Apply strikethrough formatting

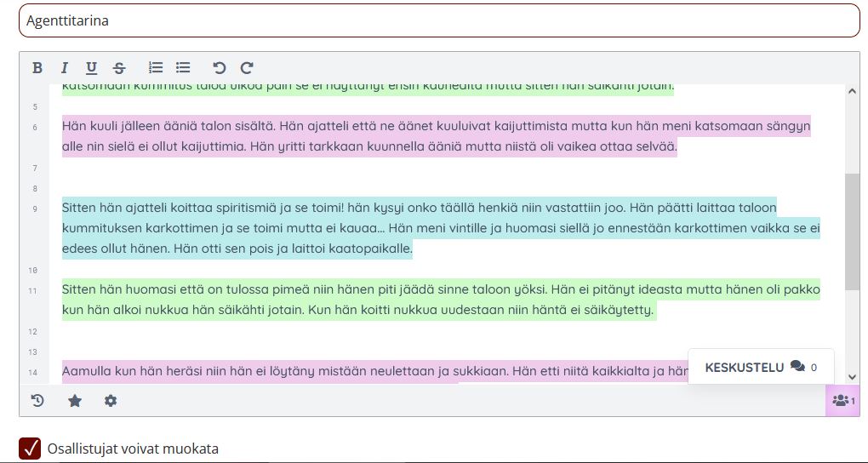[x=118, y=68]
